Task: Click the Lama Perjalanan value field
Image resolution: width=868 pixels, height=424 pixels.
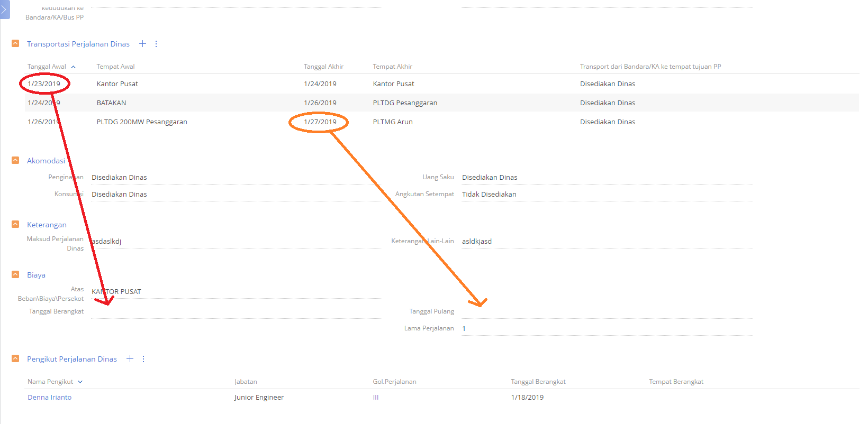Action: click(607, 328)
